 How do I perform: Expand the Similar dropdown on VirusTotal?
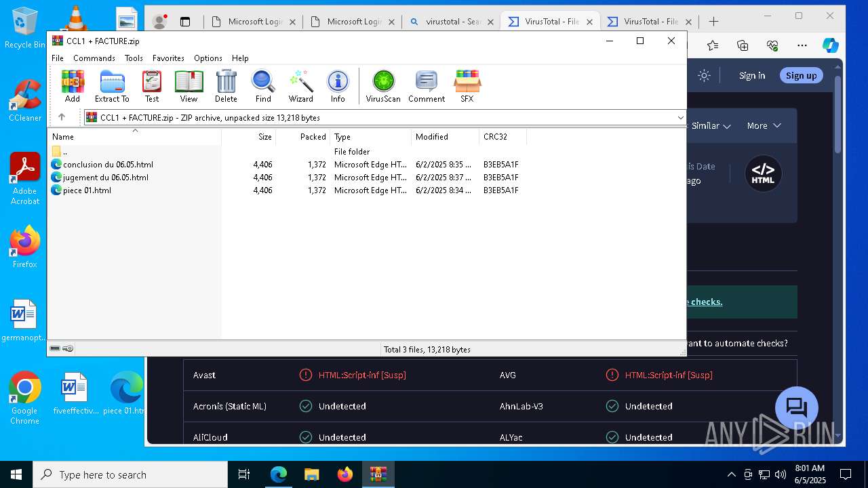pyautogui.click(x=711, y=125)
